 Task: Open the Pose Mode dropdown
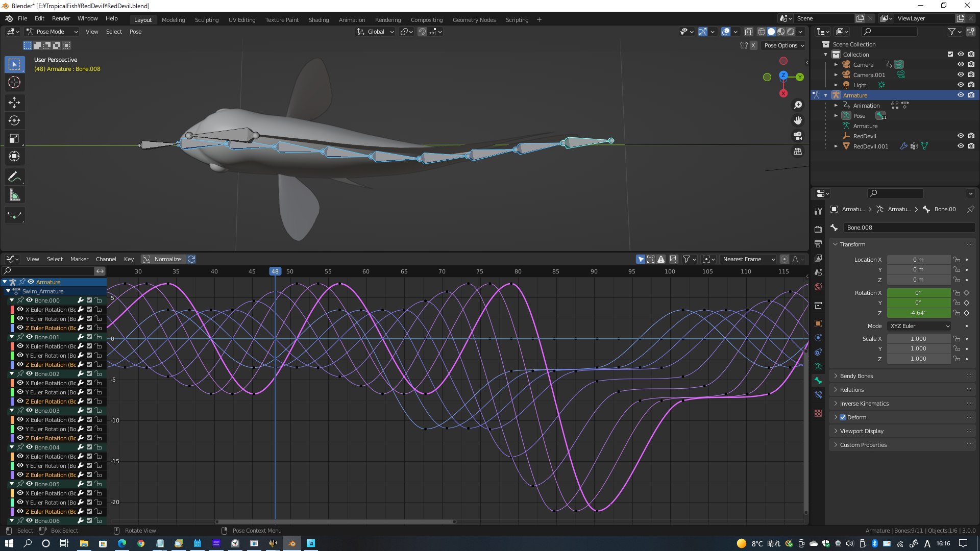[52, 32]
